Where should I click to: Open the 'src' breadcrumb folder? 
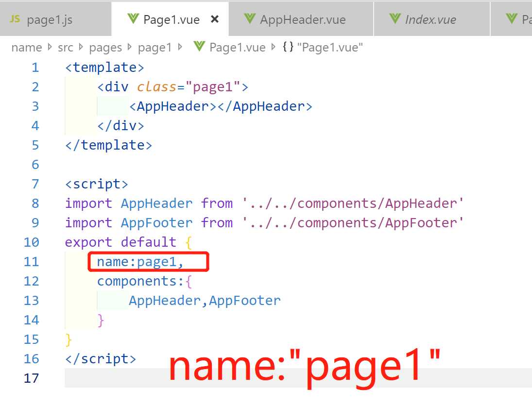[66, 47]
